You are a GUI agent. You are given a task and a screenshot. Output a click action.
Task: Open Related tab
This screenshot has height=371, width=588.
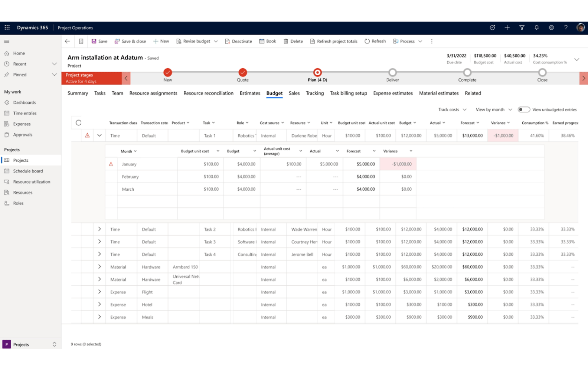click(473, 93)
